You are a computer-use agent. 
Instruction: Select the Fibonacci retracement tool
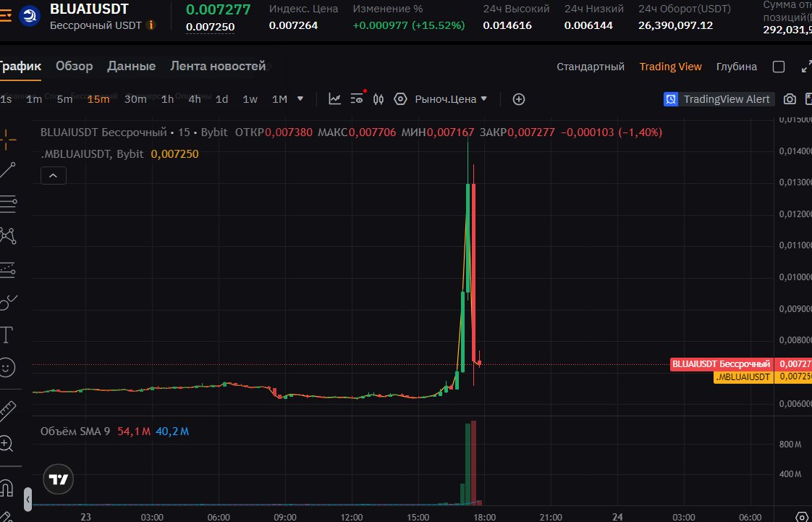tap(8, 204)
